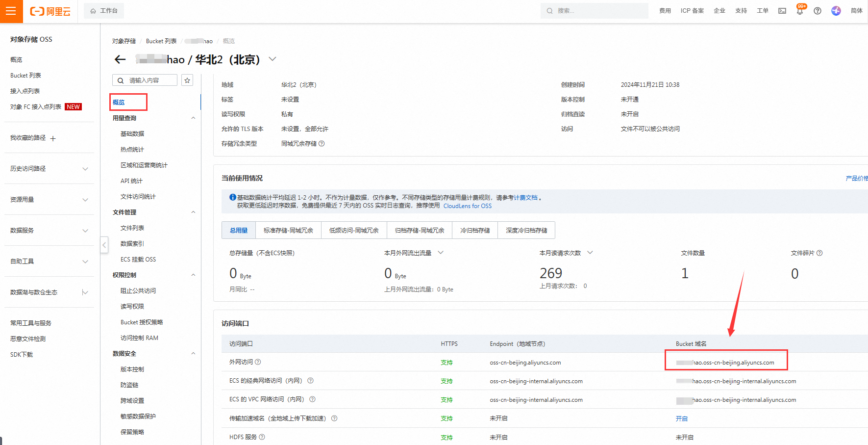Select 冷归档存储 tab
The width and height of the screenshot is (868, 445).
475,230
